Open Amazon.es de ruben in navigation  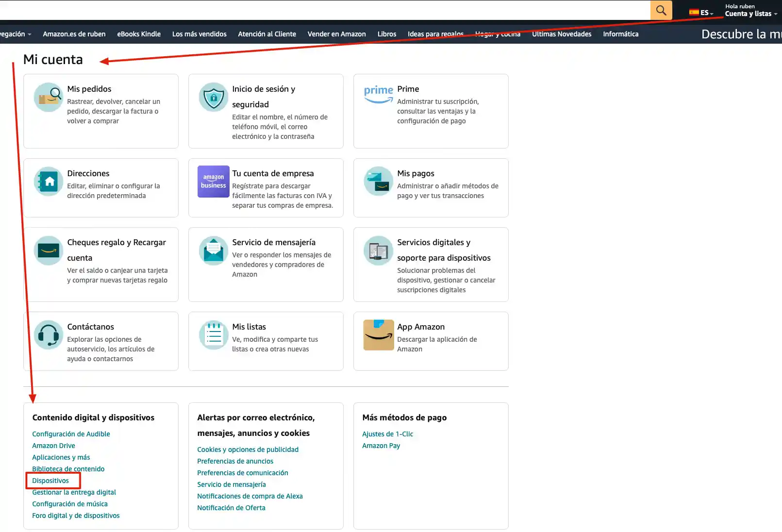click(74, 34)
